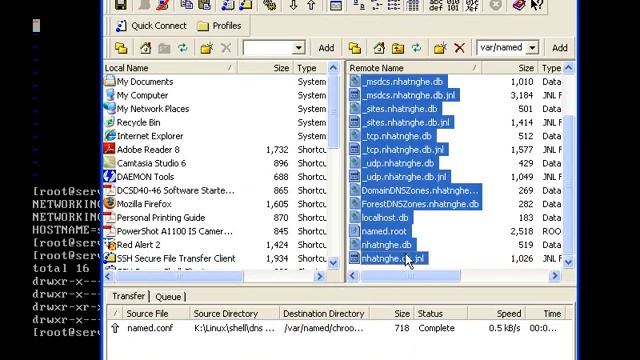Image resolution: width=640 pixels, height=360 pixels.
Task: Refresh the remote pane
Action: coord(416,48)
